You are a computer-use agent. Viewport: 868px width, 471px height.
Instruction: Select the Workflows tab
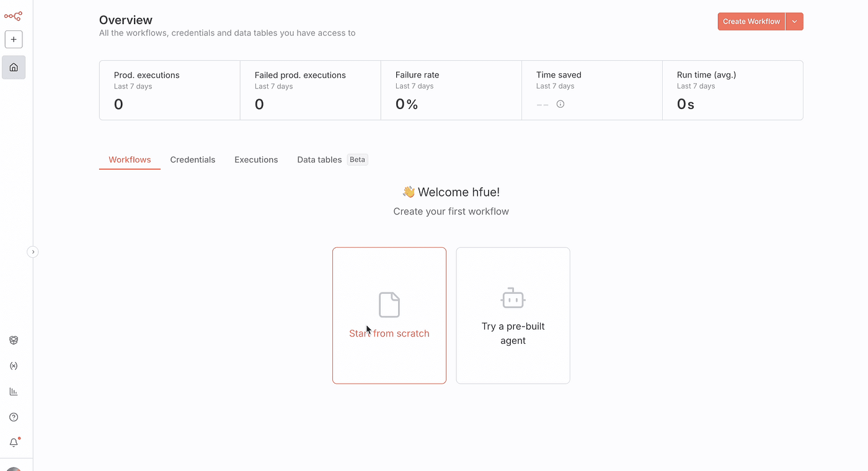[130, 160]
